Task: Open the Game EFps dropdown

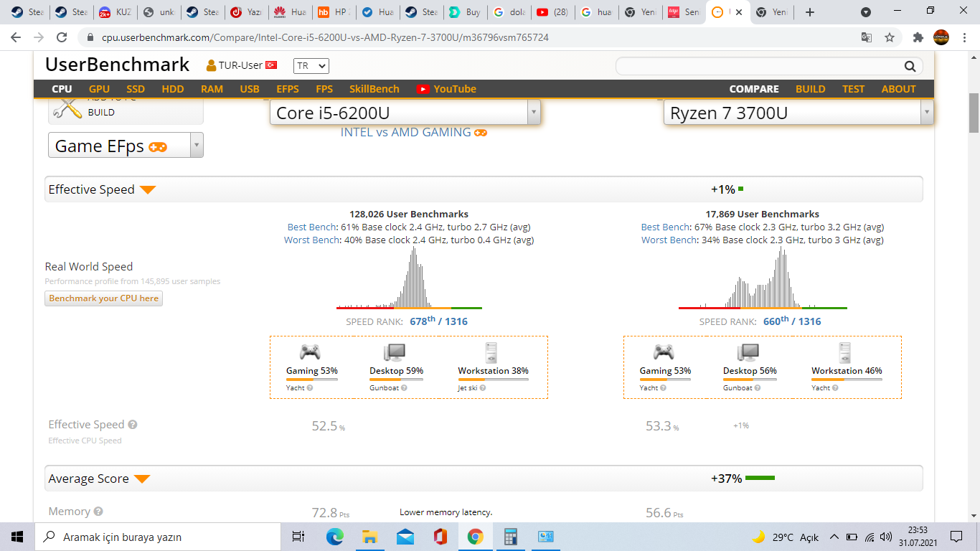Action: 126,146
